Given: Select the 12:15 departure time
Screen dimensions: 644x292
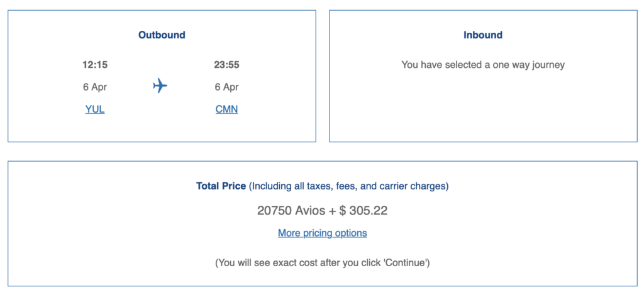Looking at the screenshot, I should pyautogui.click(x=95, y=64).
